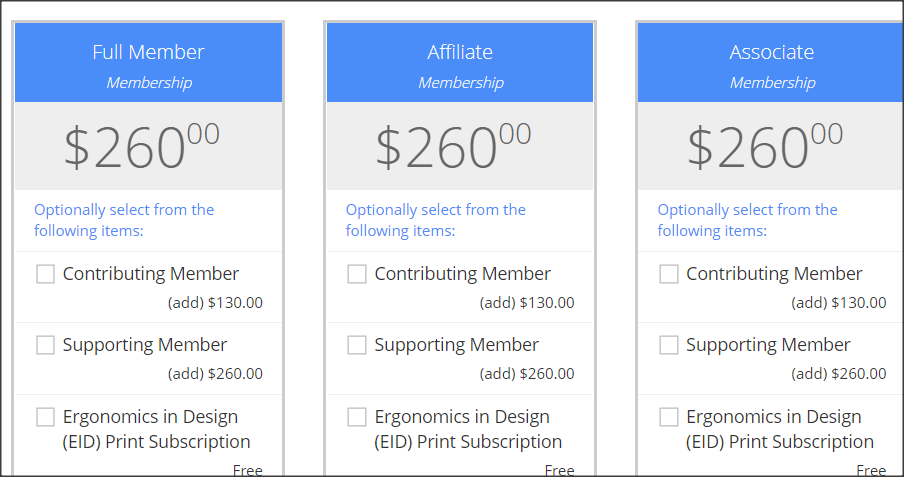
Task: Click the (add) $130.00 text under Full Member
Action: [215, 303]
